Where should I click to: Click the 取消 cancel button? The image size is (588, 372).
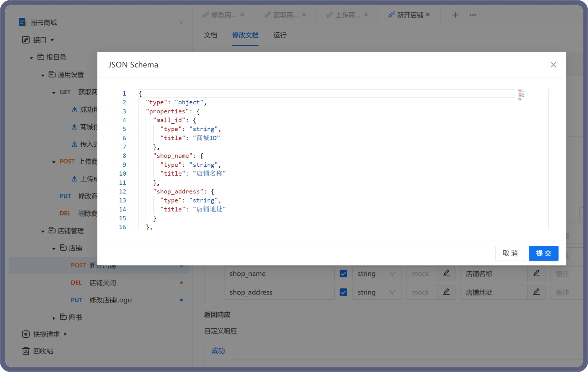(510, 253)
